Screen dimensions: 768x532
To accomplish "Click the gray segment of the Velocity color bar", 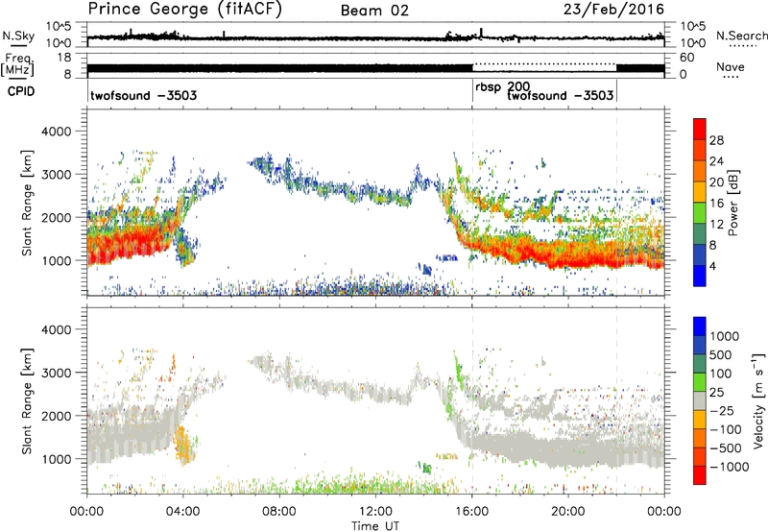I will pyautogui.click(x=700, y=400).
